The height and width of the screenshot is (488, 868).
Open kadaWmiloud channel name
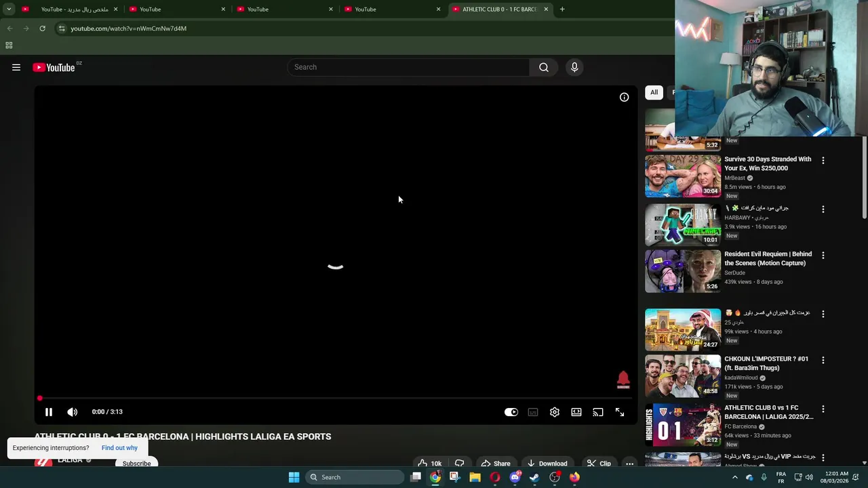(x=742, y=378)
